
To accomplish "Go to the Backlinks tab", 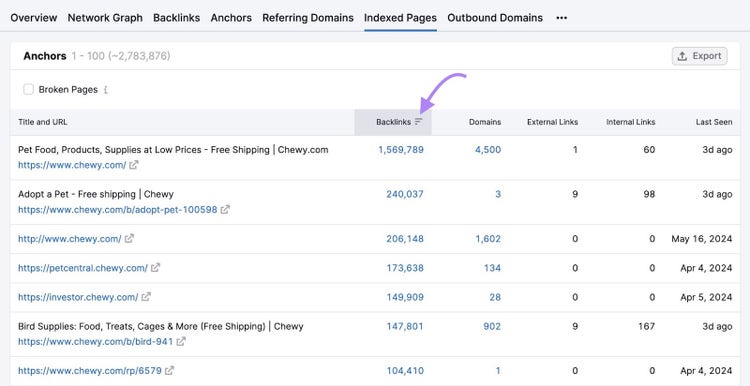I will 176,18.
